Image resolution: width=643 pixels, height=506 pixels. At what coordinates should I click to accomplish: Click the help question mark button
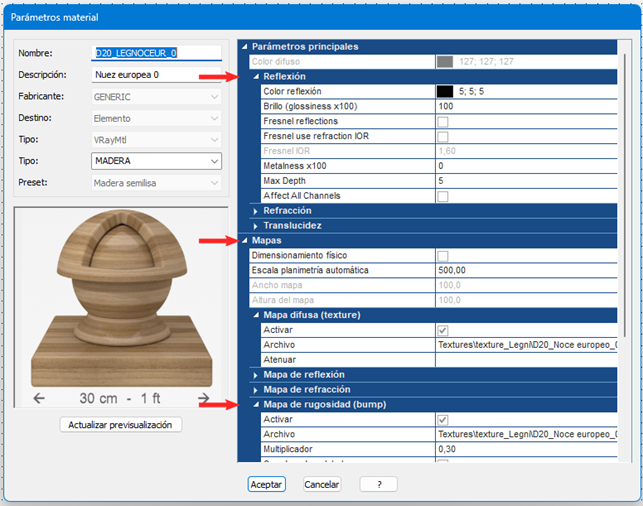(x=379, y=484)
